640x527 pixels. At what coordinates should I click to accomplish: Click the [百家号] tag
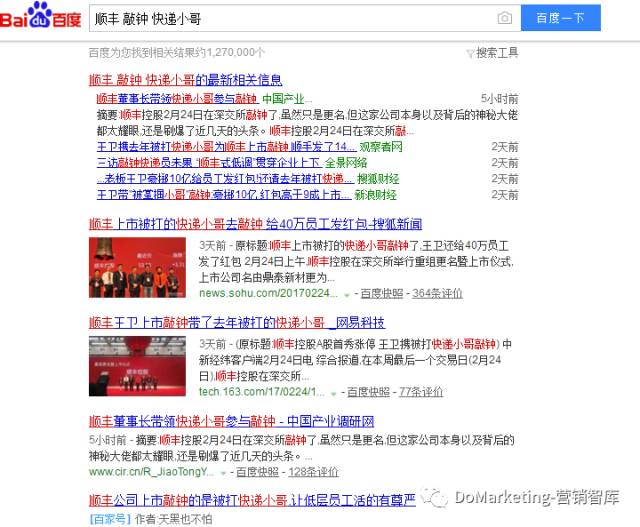[x=110, y=519]
